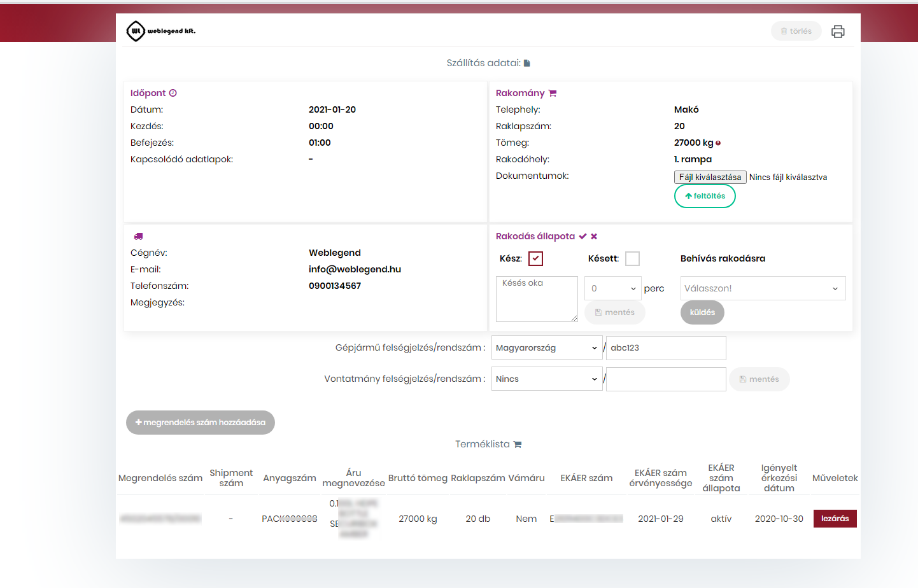
Task: Open the trailer country dropdown showing Nincs
Action: coord(546,379)
